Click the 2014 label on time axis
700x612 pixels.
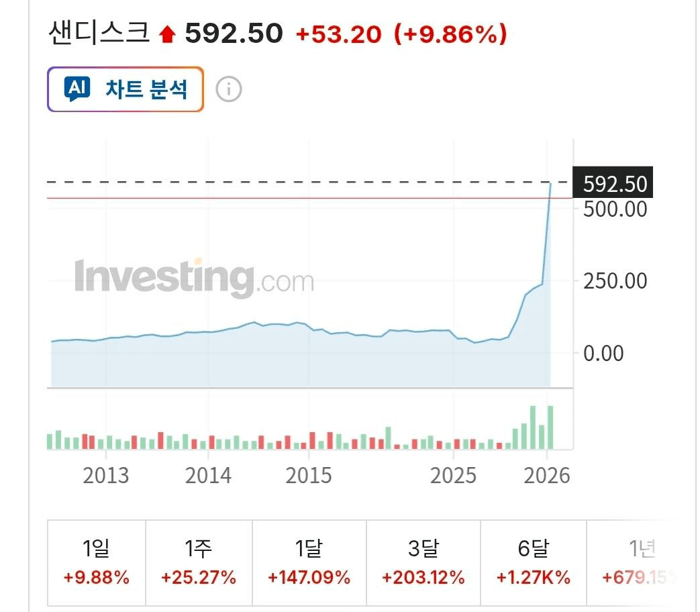click(x=208, y=476)
